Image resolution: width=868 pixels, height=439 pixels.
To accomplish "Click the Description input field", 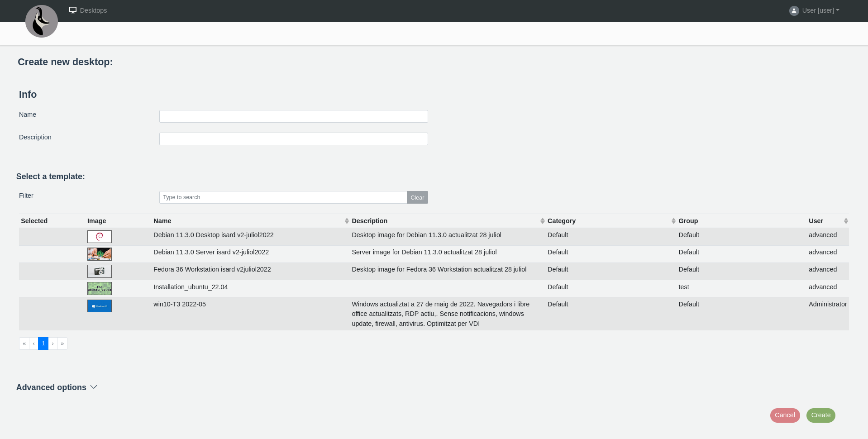I will [293, 139].
